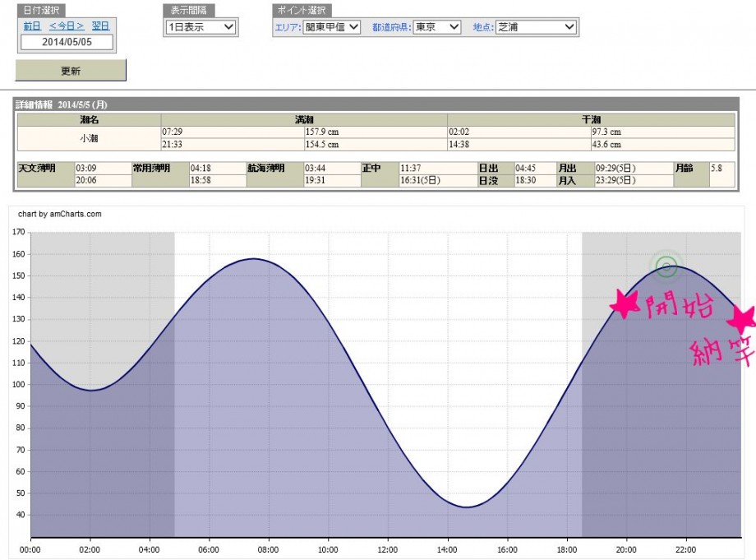This screenshot has height=560, width=756.
Task: Open the 1日表示 display interval dropdown
Action: [201, 27]
